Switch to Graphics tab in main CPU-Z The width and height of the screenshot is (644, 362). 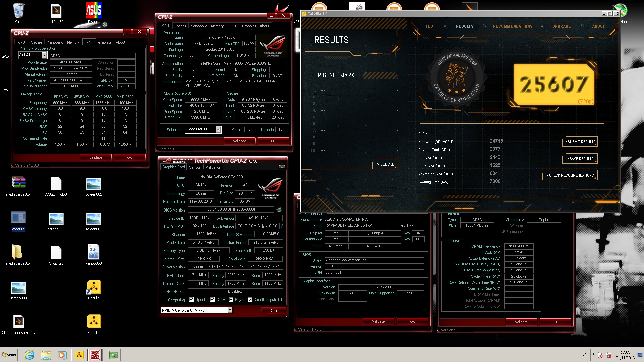coord(249,26)
